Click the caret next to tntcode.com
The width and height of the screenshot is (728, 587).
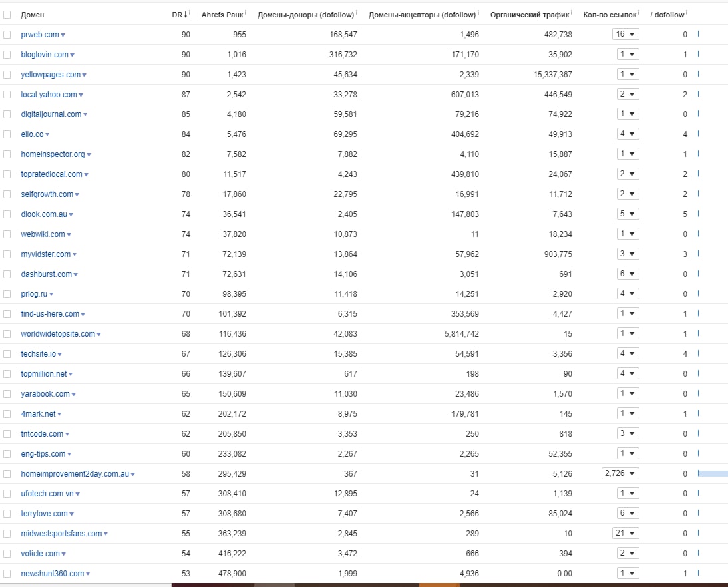pyautogui.click(x=67, y=434)
